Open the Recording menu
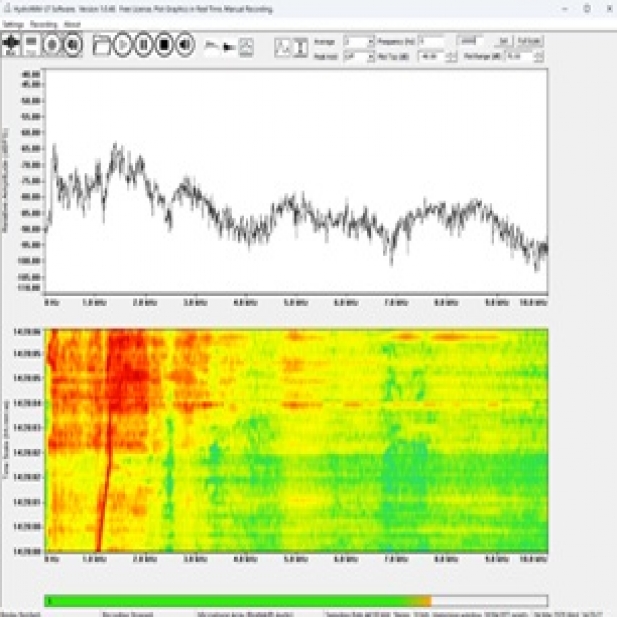The width and height of the screenshot is (617, 617). 43,22
